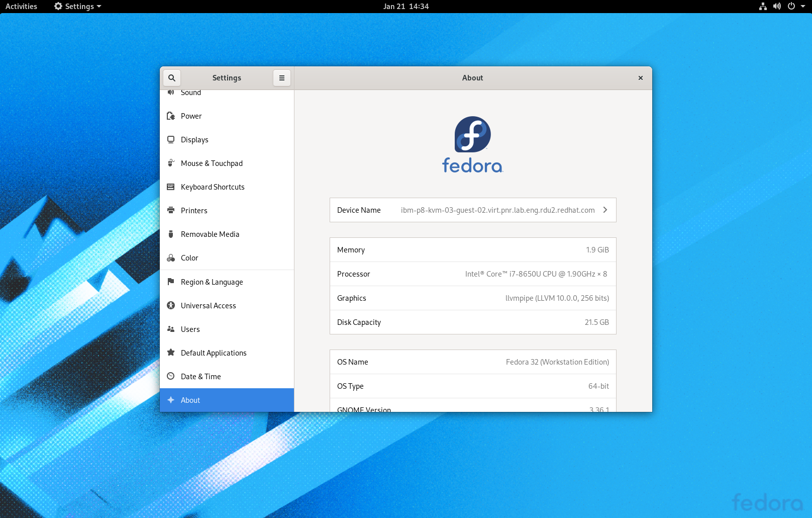Screen dimensions: 812x518
Task: Click the Memory label
Action: [351, 250]
